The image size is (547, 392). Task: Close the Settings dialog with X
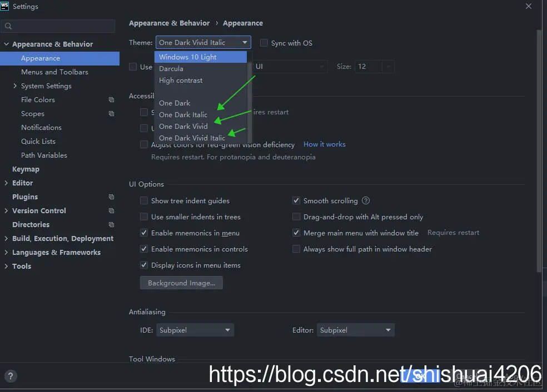click(529, 6)
